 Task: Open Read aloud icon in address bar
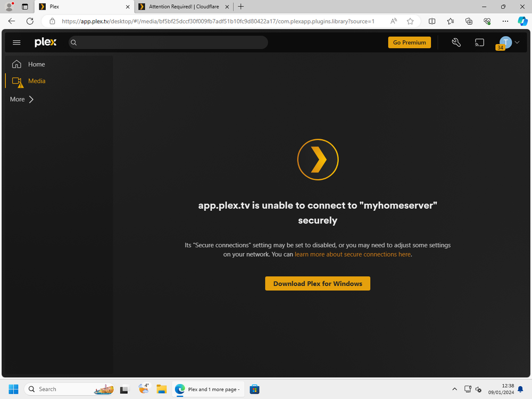(x=394, y=21)
